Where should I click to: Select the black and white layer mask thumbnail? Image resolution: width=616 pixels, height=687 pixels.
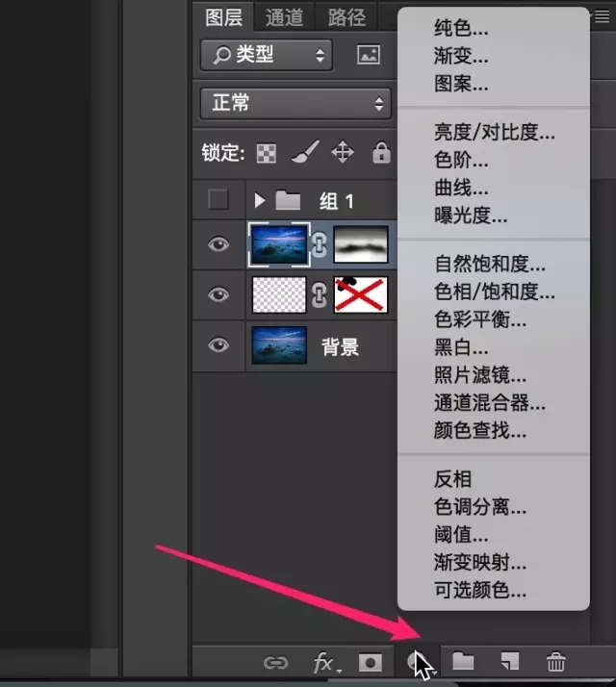click(361, 244)
